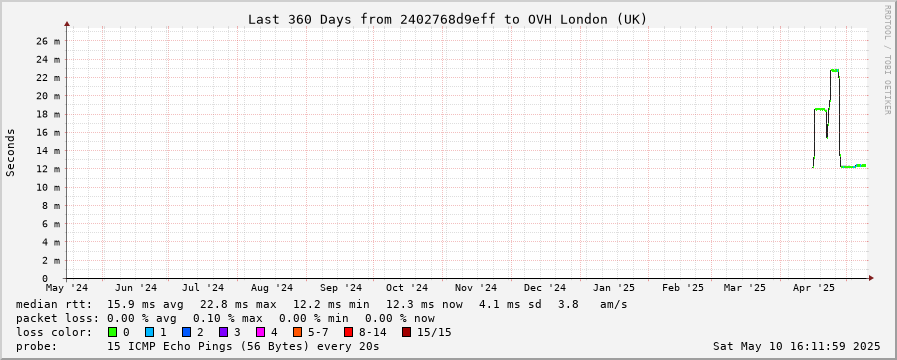Click the dark red 15/15 loss swatch
The height and width of the screenshot is (360, 897).
click(406, 332)
